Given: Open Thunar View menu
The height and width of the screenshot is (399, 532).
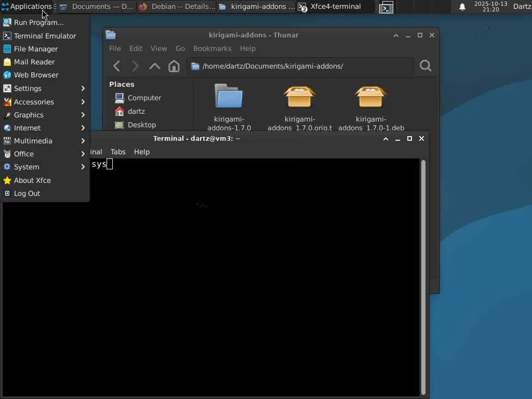Looking at the screenshot, I should point(159,48).
